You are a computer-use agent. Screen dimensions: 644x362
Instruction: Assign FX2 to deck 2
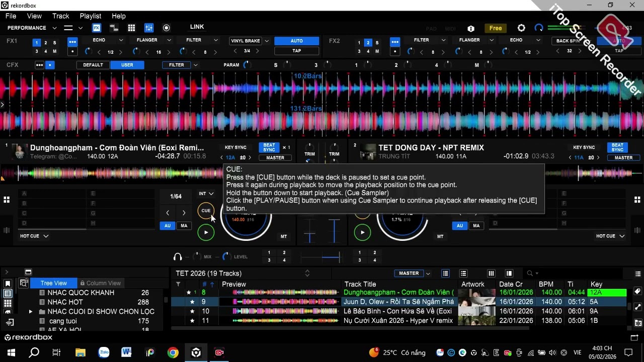click(368, 43)
